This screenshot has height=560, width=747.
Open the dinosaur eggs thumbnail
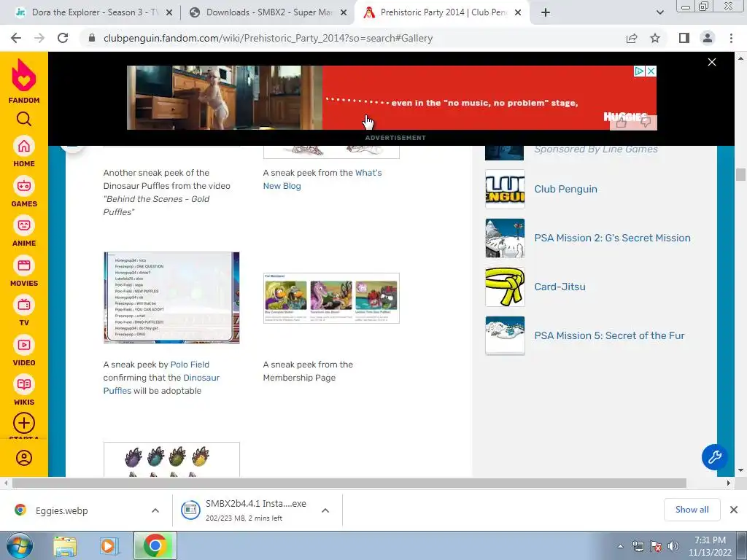click(x=171, y=459)
